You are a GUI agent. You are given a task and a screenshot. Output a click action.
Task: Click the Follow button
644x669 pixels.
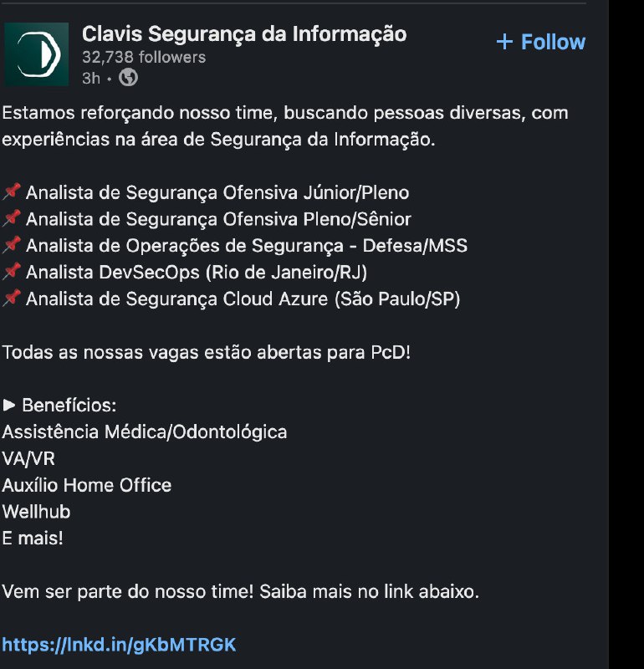pos(553,42)
